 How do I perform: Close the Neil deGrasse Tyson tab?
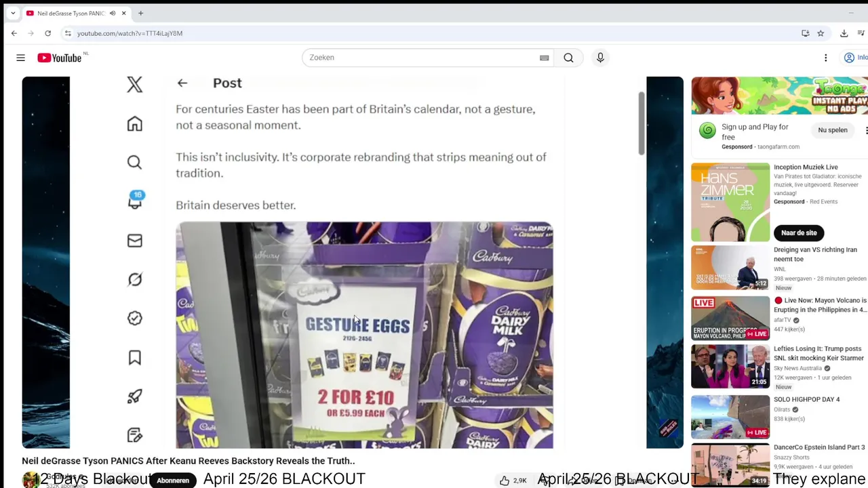[123, 13]
